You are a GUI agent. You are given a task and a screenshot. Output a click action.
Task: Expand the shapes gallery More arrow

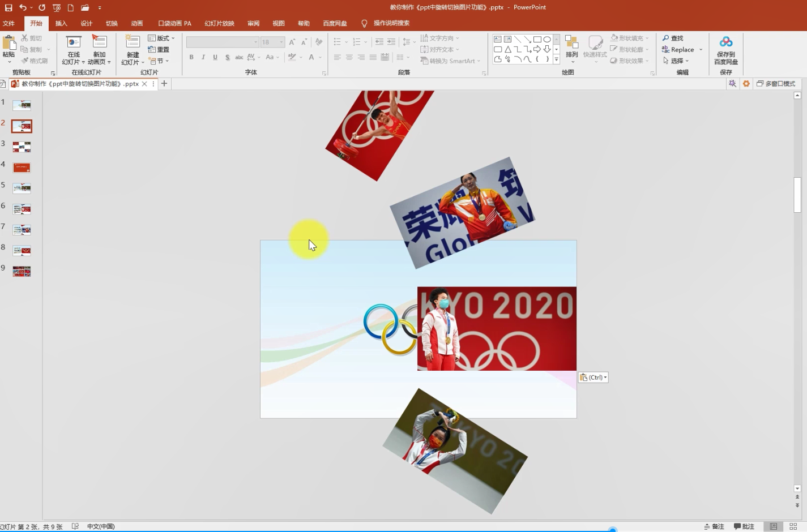pyautogui.click(x=557, y=59)
